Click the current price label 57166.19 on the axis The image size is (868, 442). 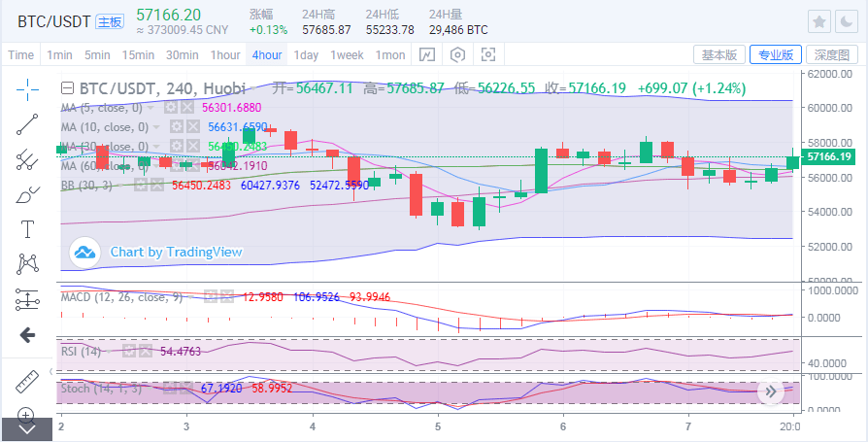point(828,157)
